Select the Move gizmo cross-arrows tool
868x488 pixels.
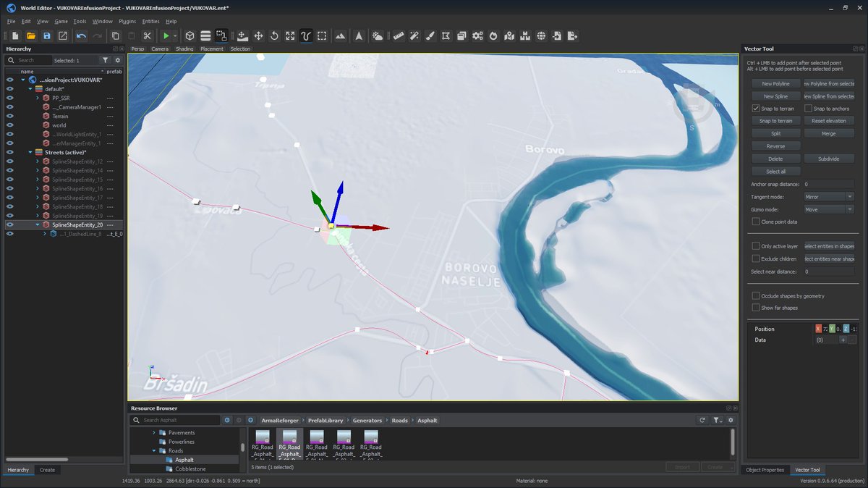[x=258, y=35]
